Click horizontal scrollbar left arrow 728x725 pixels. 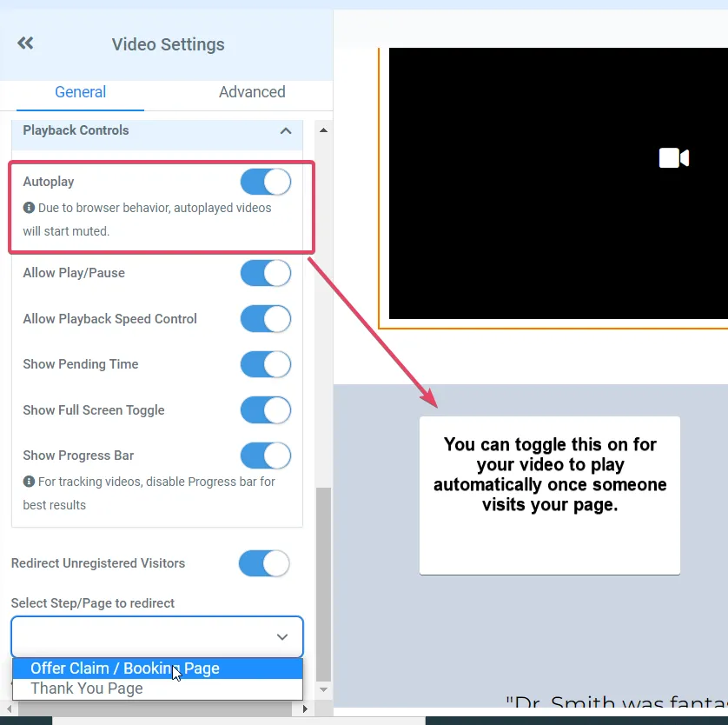pos(9,708)
